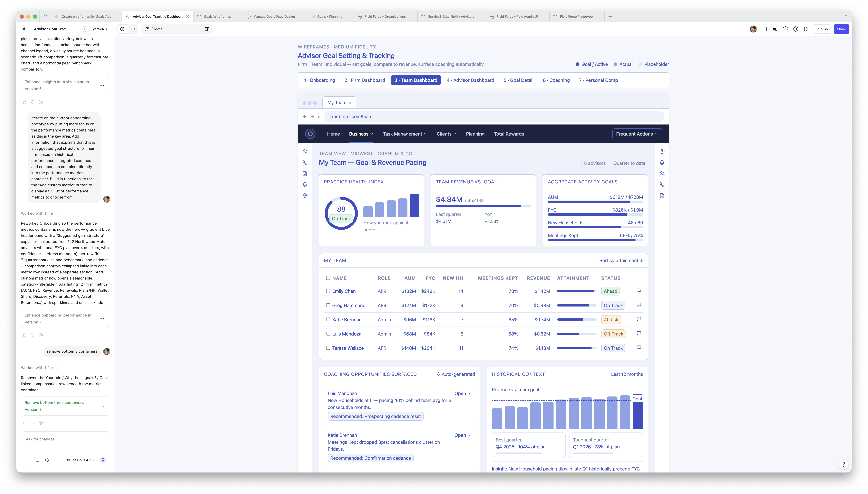The width and height of the screenshot is (868, 494).
Task: Click the Team Revenue $4.84M progress bar
Action: (483, 206)
